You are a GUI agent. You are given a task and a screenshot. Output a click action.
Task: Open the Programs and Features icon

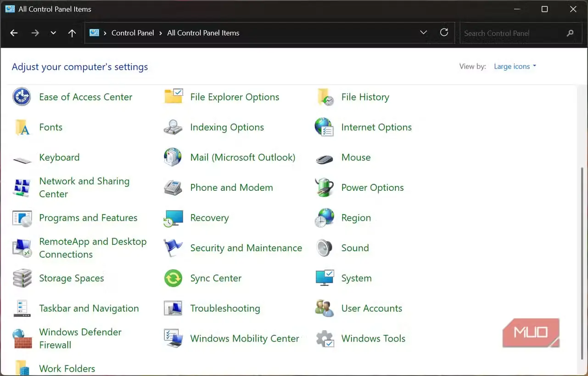[22, 218]
